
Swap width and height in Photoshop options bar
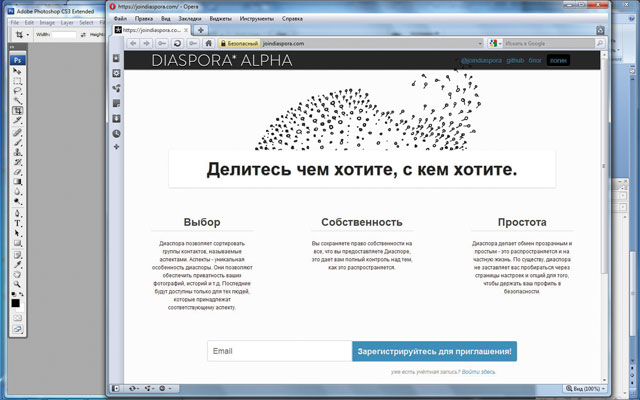[83, 35]
